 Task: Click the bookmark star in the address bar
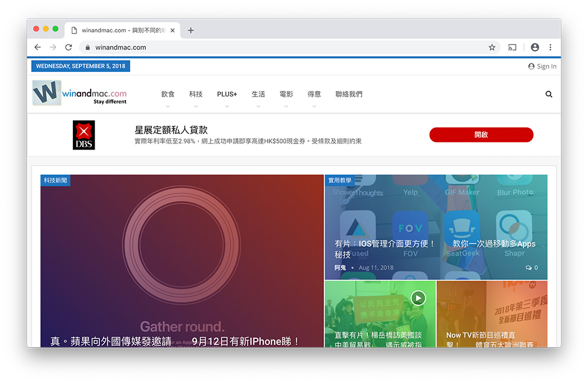click(492, 47)
